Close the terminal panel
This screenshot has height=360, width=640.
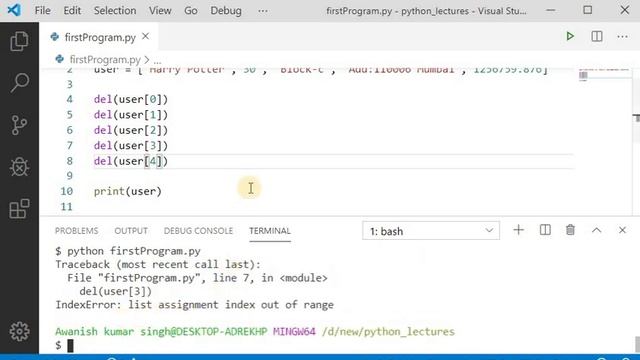622,230
